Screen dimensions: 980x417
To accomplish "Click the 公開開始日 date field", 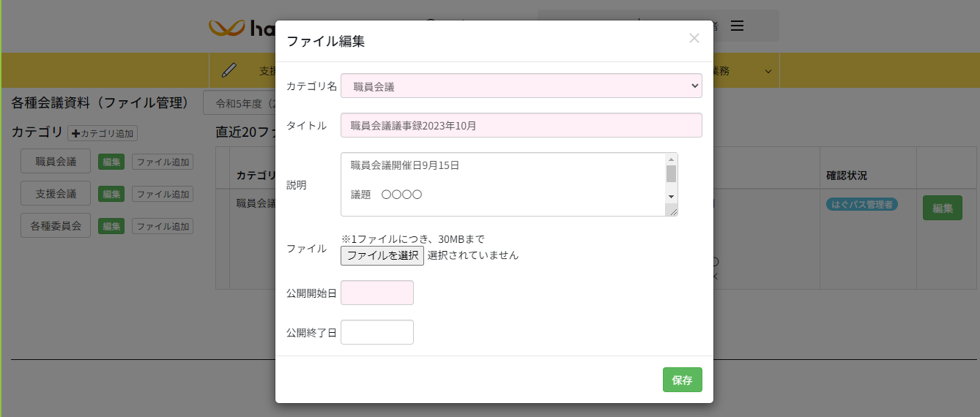I will pyautogui.click(x=377, y=293).
